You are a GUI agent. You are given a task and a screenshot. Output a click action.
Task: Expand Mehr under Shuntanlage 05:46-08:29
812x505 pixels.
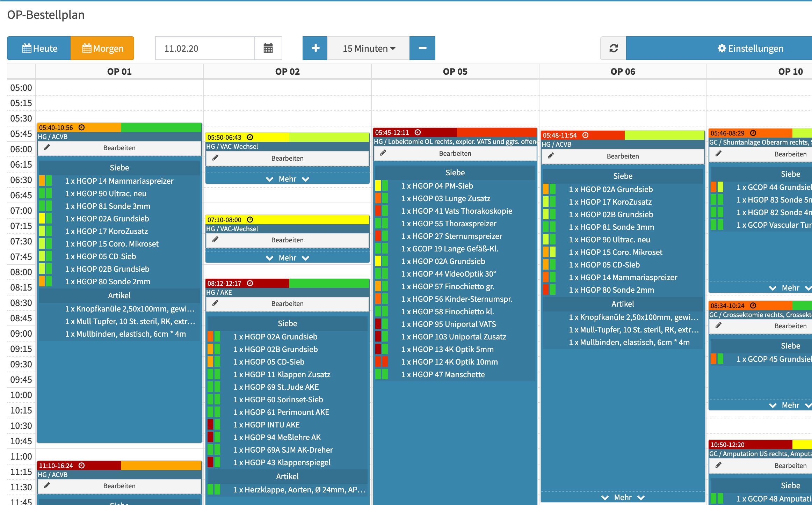tap(790, 288)
